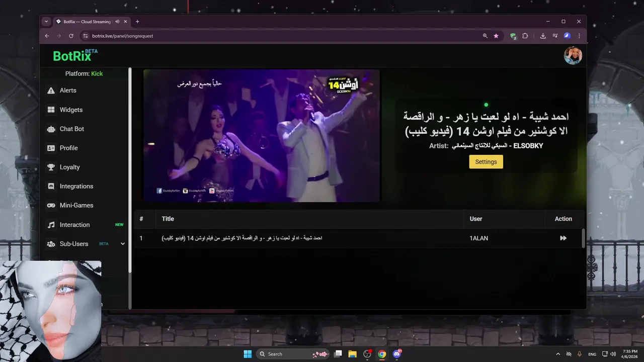Viewport: 644px width, 362px height.
Task: Open media controls in Chrome toolbar
Action: [555, 36]
